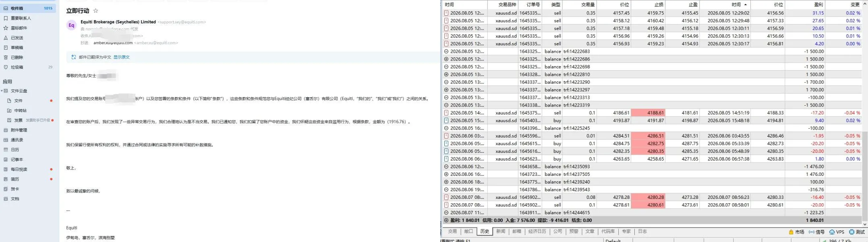Click the 草稿箱 drafts folder
868x242 pixels.
pyautogui.click(x=28, y=48)
